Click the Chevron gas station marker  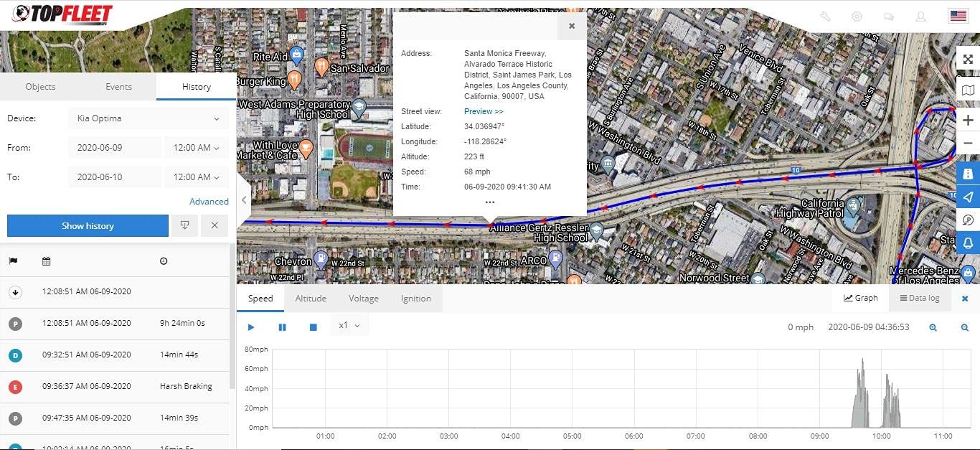321,258
